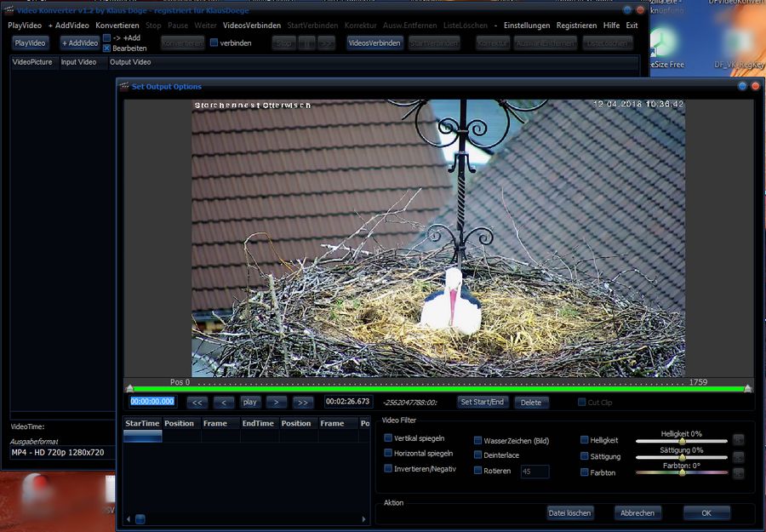766x532 pixels.
Task: Step forward one frame with '>' button
Action: coord(276,402)
